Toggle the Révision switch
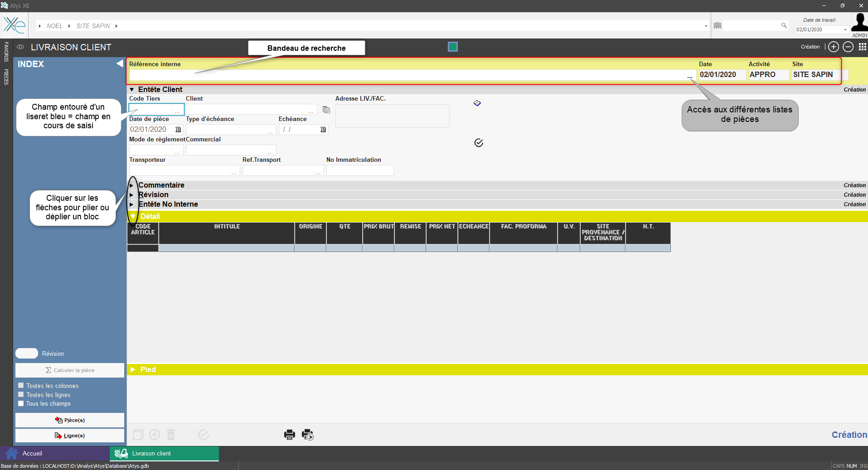The image size is (868, 470). click(x=27, y=354)
